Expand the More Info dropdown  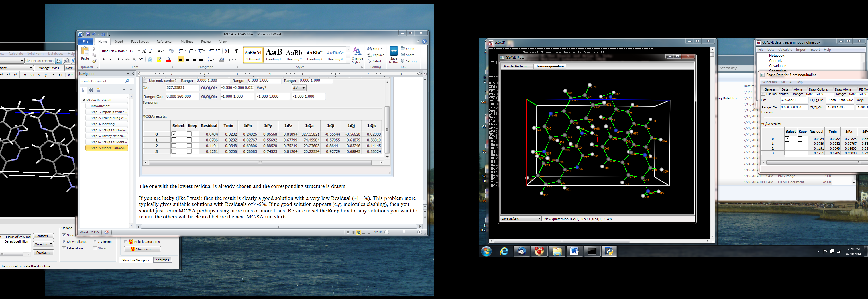point(44,244)
